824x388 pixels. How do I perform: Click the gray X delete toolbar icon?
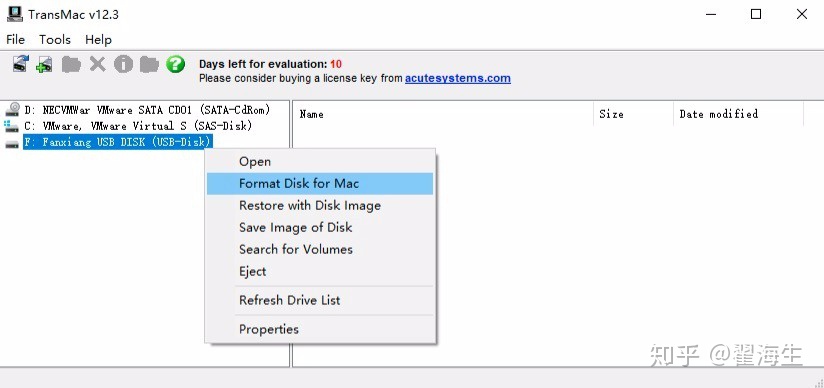click(x=97, y=64)
